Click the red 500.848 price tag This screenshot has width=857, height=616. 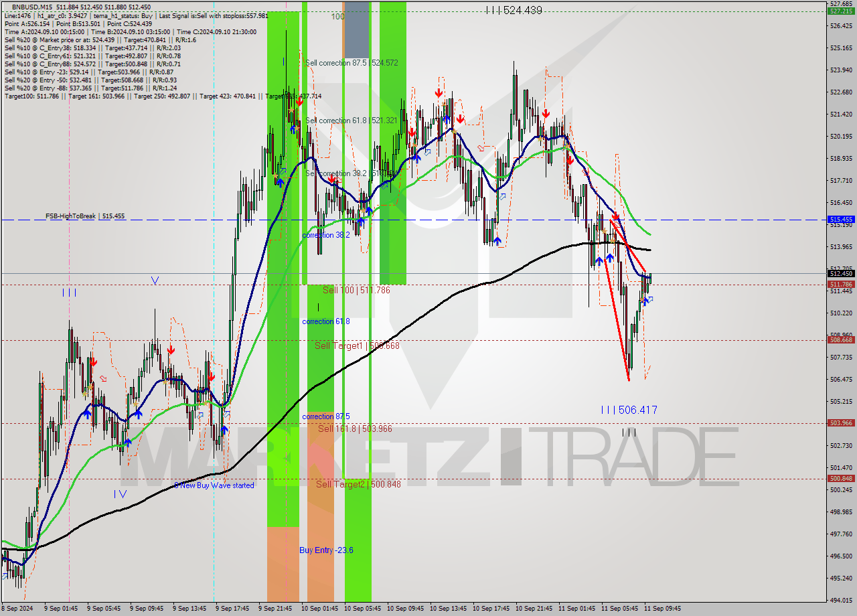(841, 478)
